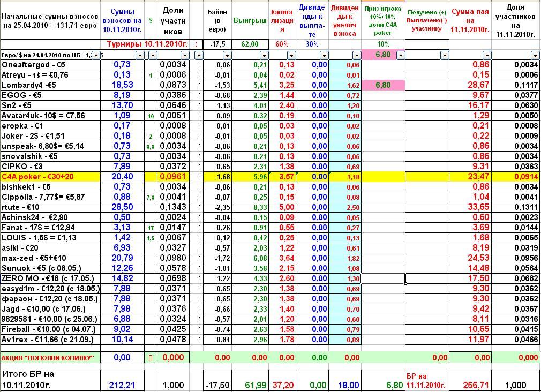The height and width of the screenshot is (392, 541).
Task: Click the pink 6,80 prize cell in Lombardy4 row
Action: (383, 85)
